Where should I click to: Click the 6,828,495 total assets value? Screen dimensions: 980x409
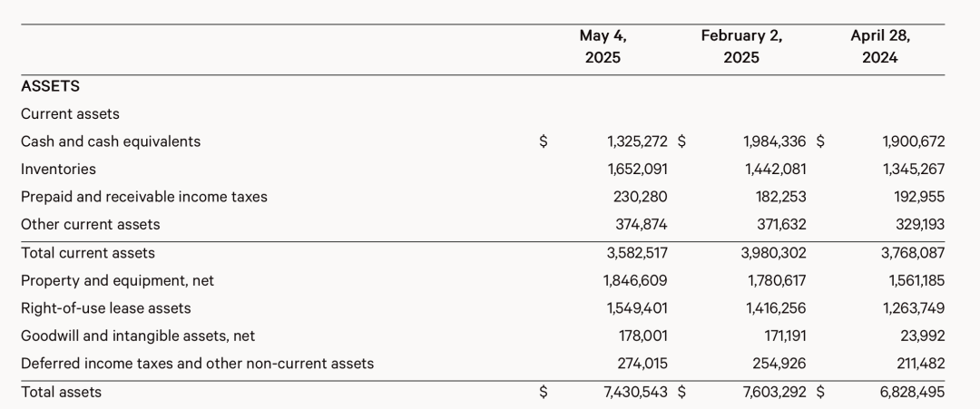[912, 392]
